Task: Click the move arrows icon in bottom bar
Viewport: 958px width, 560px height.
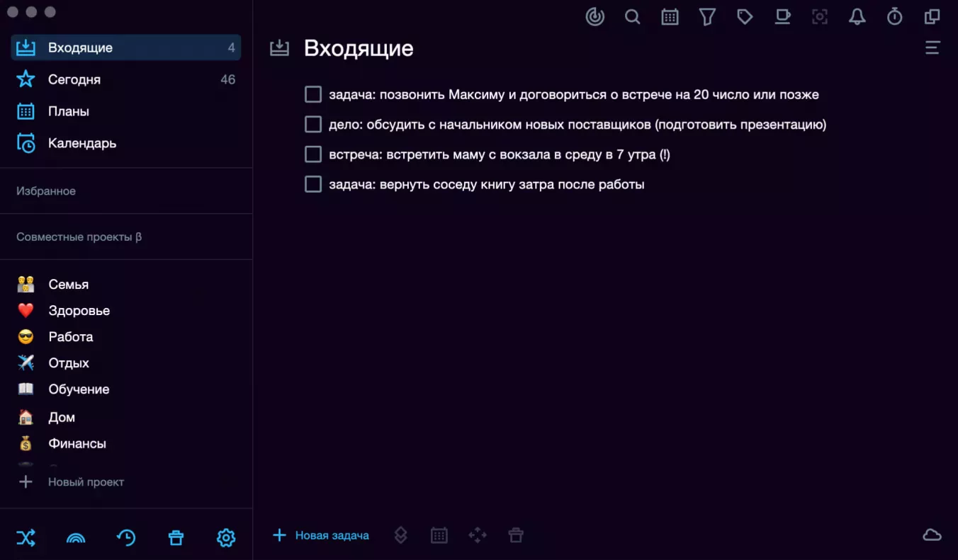Action: [x=478, y=535]
